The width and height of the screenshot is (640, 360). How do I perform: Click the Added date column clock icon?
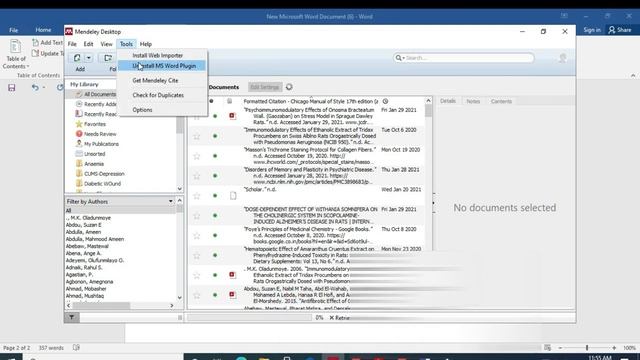pyautogui.click(x=385, y=101)
